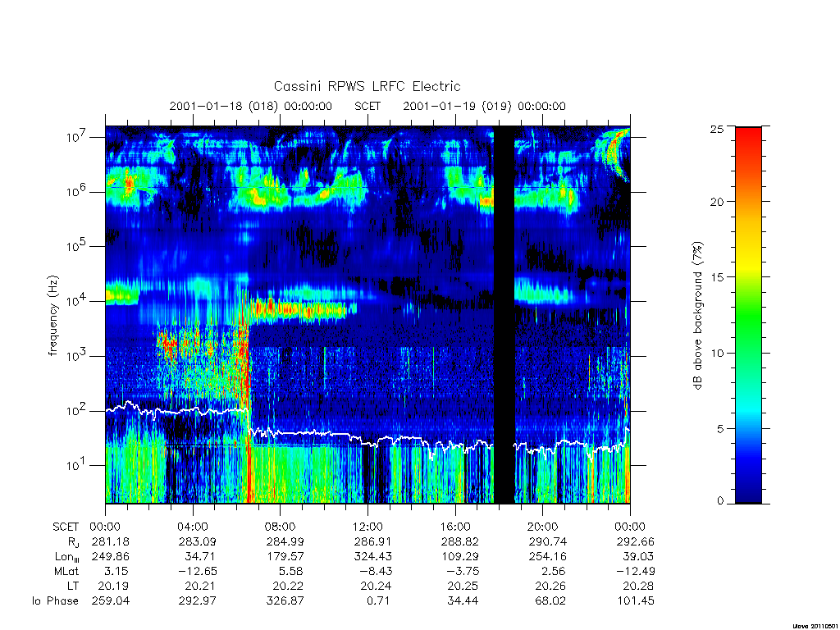Click the MLat value -8.43

pos(376,571)
